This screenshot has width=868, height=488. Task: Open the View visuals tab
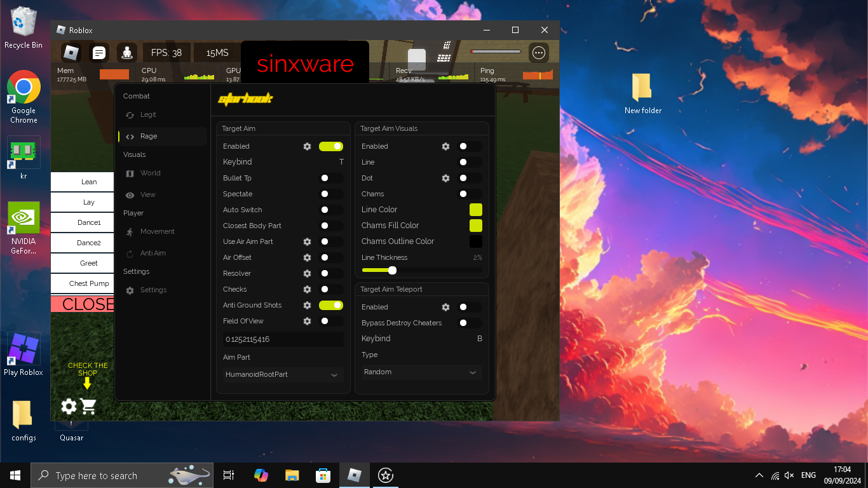click(x=163, y=194)
